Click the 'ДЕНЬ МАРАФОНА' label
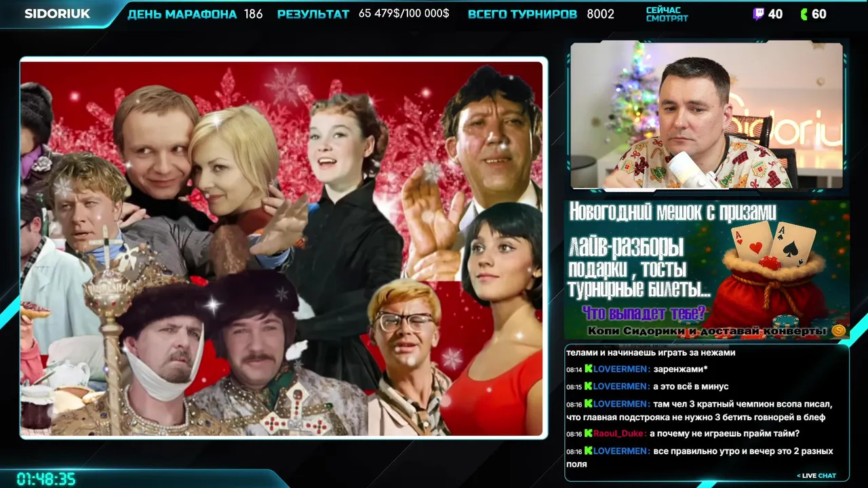This screenshot has width=868, height=488. [x=182, y=14]
